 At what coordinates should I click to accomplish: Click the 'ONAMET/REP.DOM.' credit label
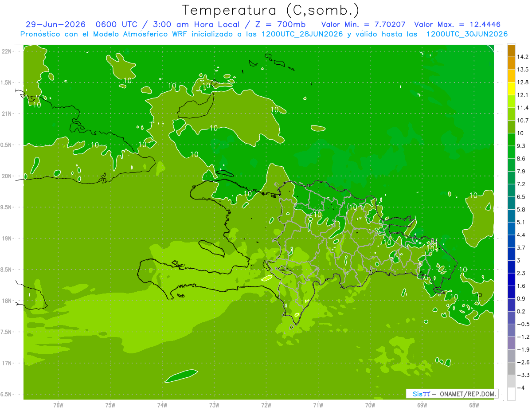point(467,394)
